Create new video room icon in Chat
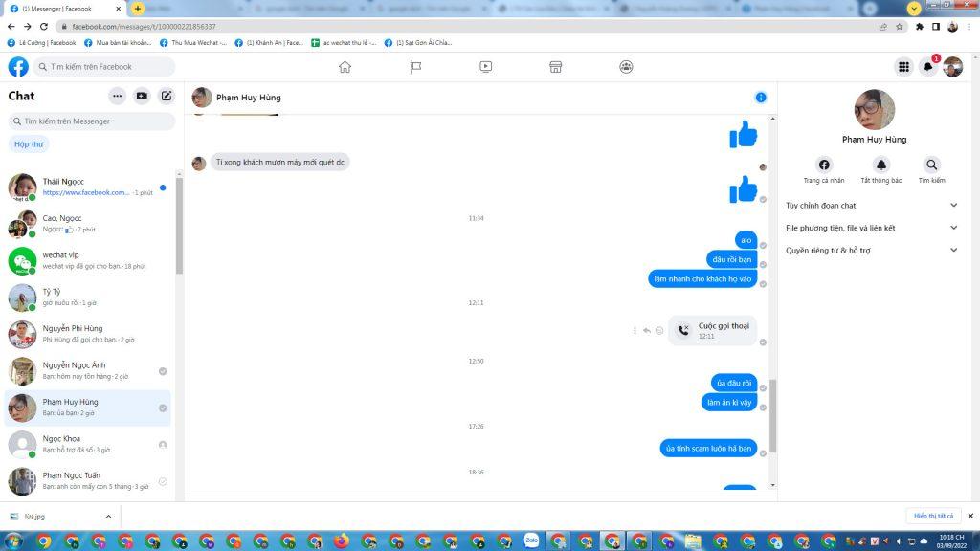Image resolution: width=980 pixels, height=551 pixels. point(142,96)
